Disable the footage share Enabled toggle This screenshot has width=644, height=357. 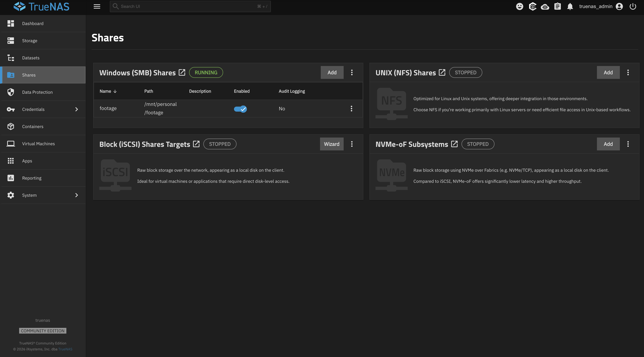coord(240,109)
